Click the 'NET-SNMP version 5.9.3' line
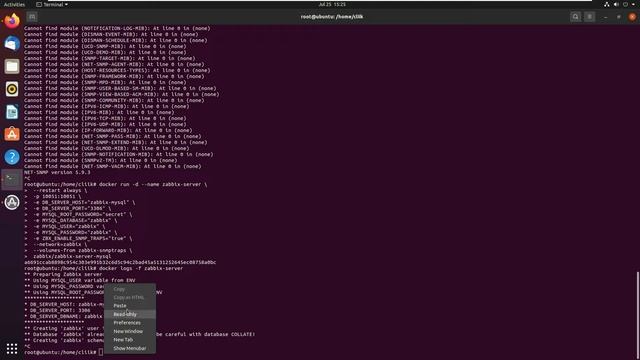This screenshot has width=640, height=360. coord(57,172)
